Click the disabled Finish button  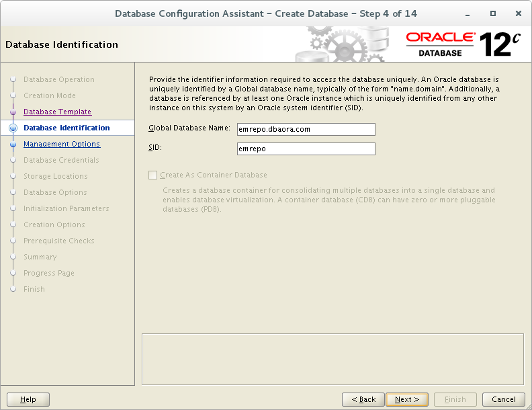pyautogui.click(x=455, y=399)
